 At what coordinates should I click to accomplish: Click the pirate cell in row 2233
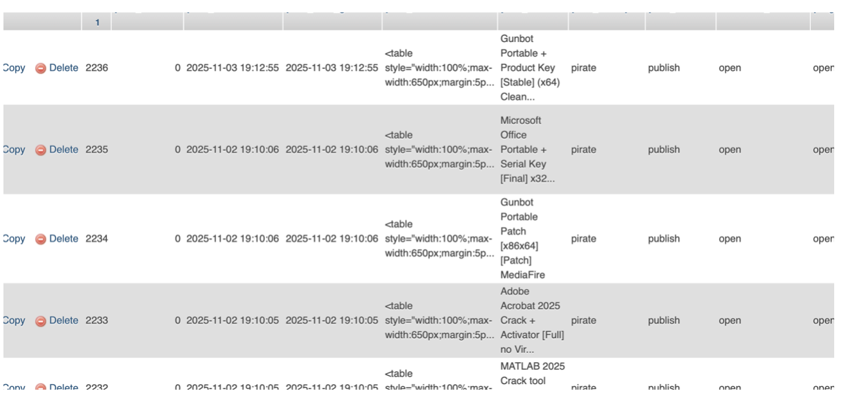click(x=583, y=321)
